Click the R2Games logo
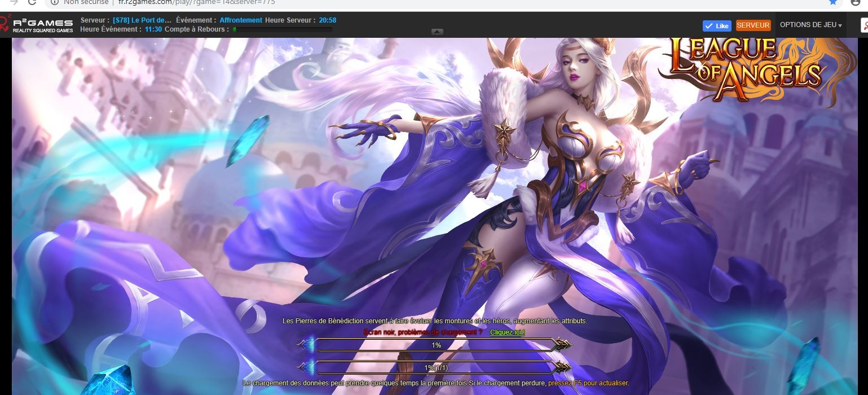 point(37,25)
